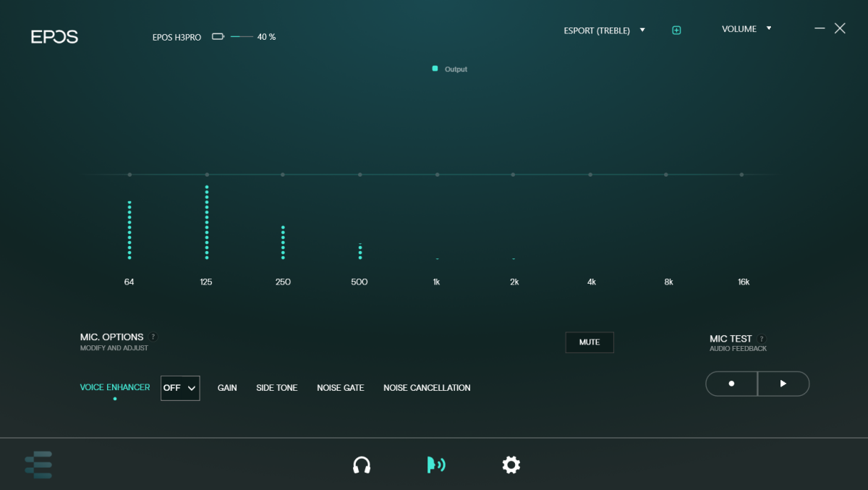Image resolution: width=868 pixels, height=490 pixels.
Task: Click the help icon beside MIC. OPTIONS
Action: pyautogui.click(x=153, y=337)
